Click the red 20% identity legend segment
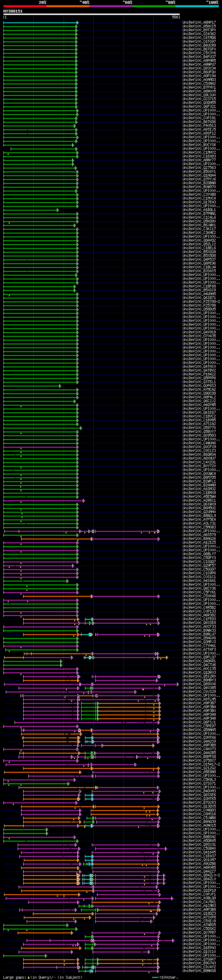This screenshot has height=980, width=222. (x=25, y=6)
